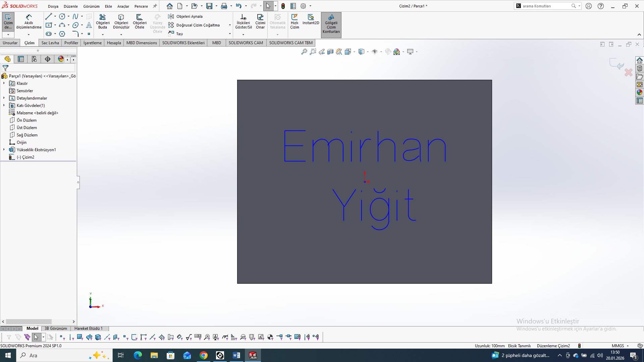Image resolution: width=644 pixels, height=362 pixels.
Task: Expand the Yükseklik-Ekstrüzyon1 tree node
Action: pos(4,150)
